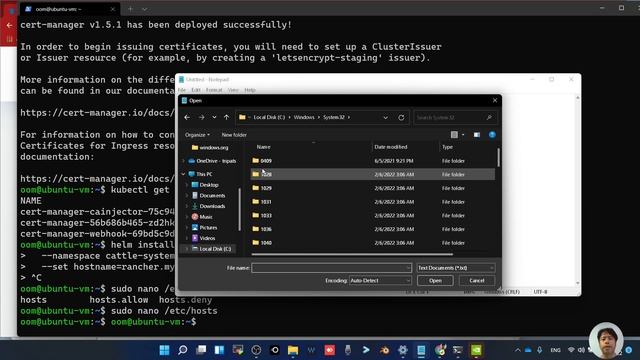Open Notepad View menu
This screenshot has width=640, height=360.
point(233,90)
